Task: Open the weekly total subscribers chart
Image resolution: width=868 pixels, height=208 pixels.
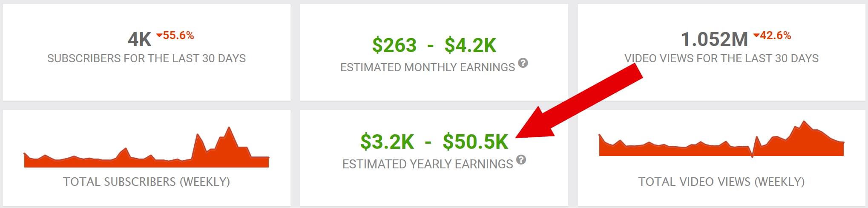Action: 147,150
